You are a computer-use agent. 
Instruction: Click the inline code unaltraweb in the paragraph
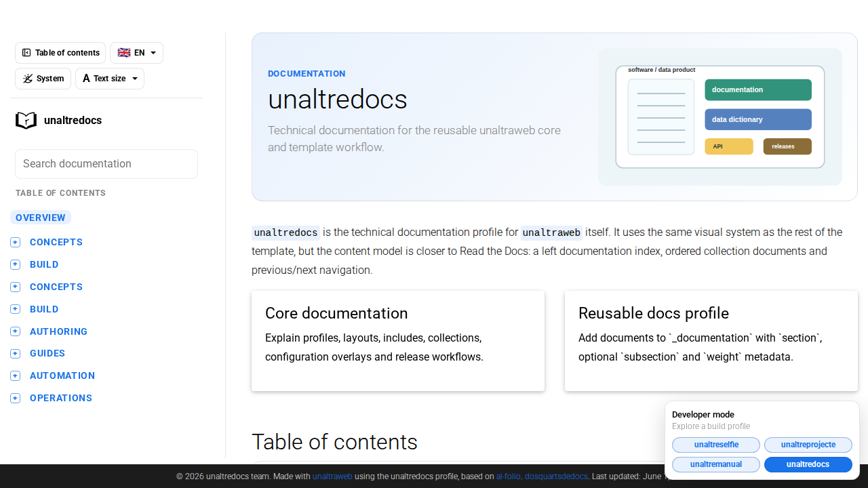coord(551,232)
